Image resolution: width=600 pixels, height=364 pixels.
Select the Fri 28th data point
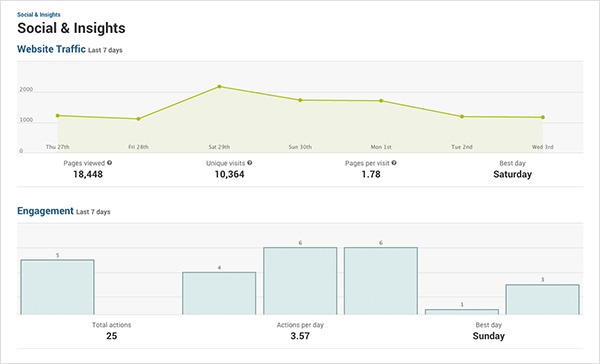pos(139,119)
